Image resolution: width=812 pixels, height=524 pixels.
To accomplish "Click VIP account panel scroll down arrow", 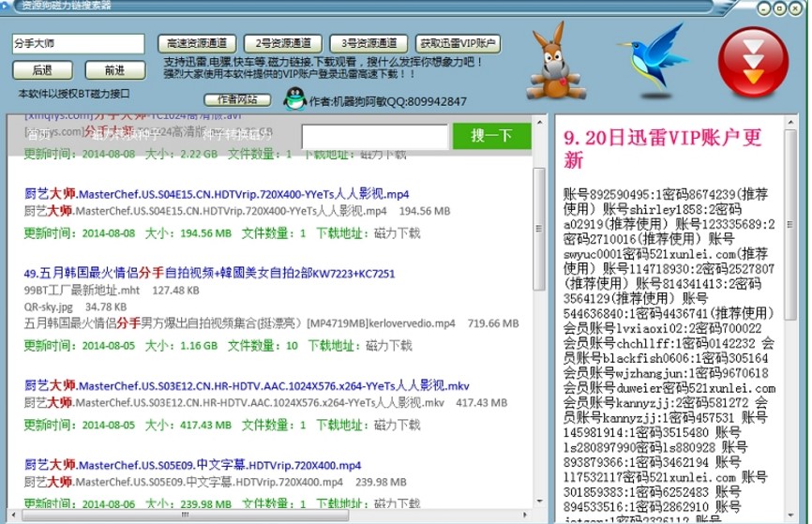I will pos(790,516).
